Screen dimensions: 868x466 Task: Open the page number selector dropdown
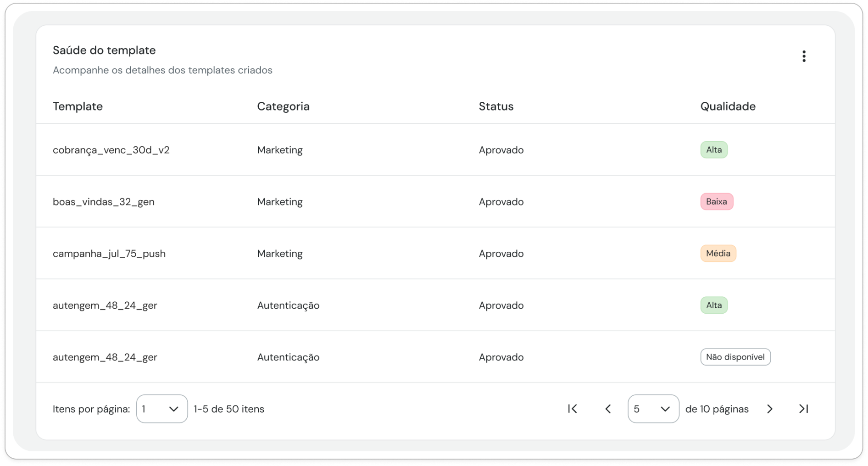(653, 409)
